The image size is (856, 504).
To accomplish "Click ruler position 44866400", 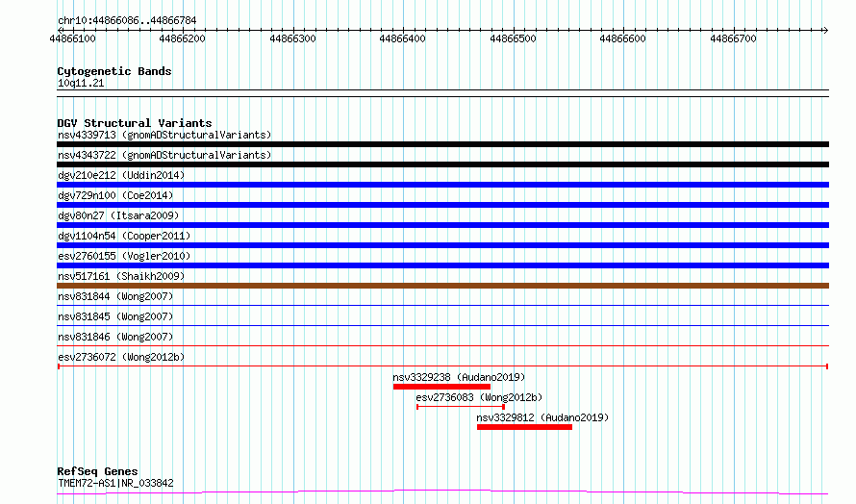I will (x=402, y=38).
